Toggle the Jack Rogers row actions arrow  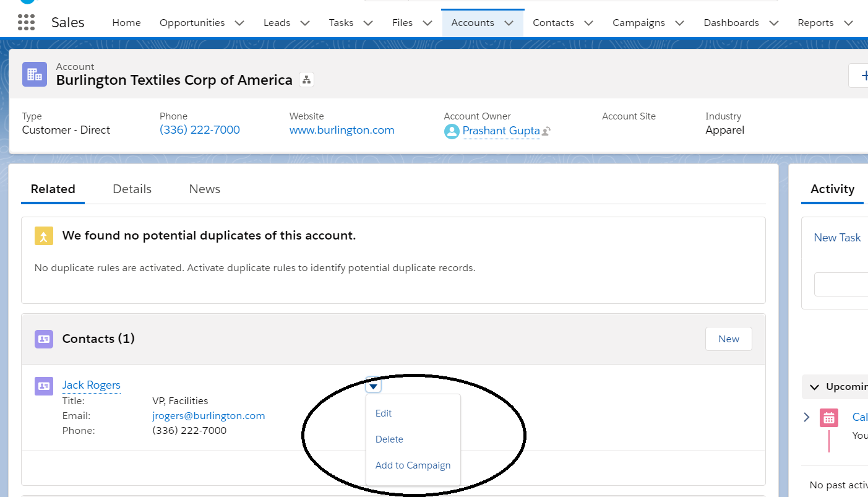tap(373, 386)
